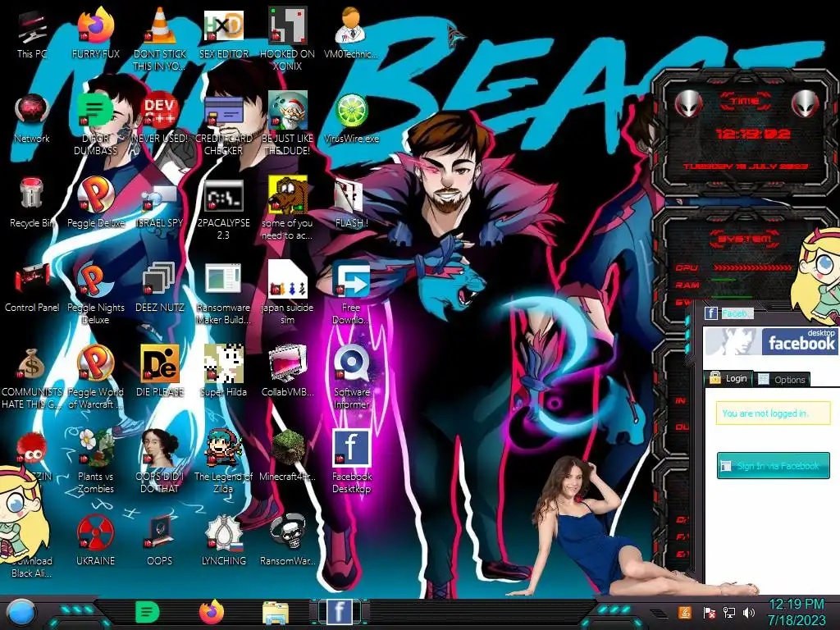Open the Start orb button

click(x=21, y=614)
